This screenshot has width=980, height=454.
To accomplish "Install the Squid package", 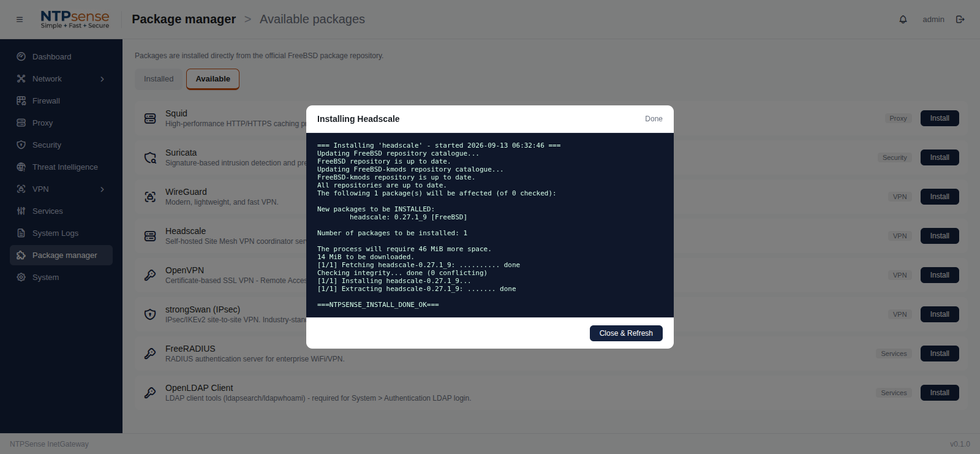I will click(x=940, y=118).
